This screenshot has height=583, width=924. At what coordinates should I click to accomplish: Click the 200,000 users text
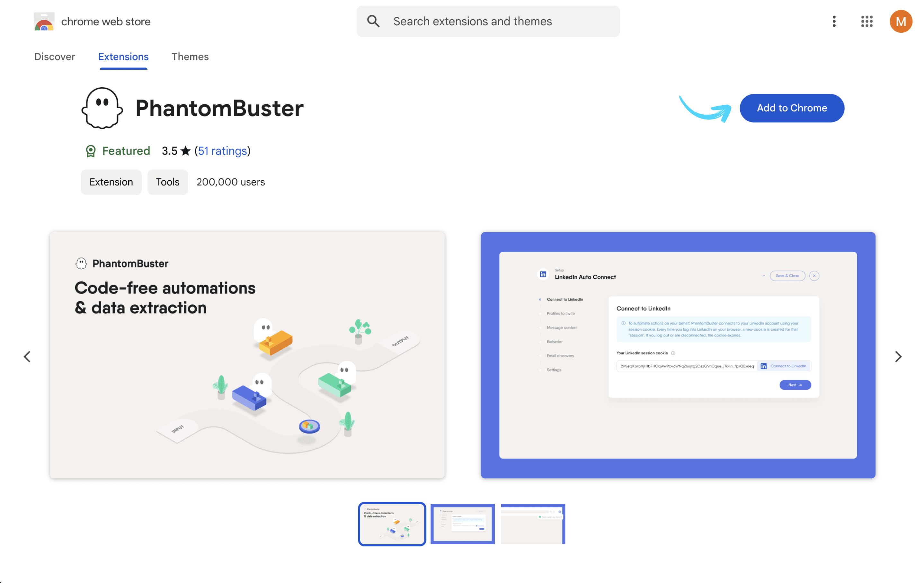231,182
